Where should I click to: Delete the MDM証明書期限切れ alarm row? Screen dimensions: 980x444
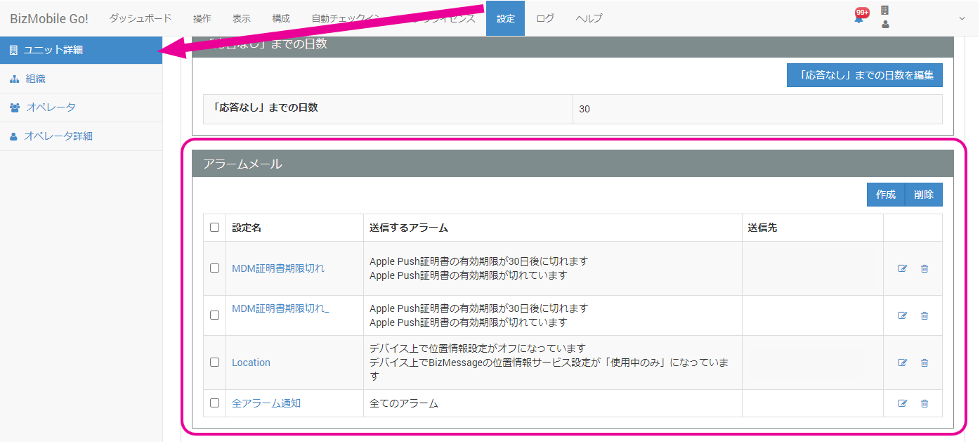925,268
